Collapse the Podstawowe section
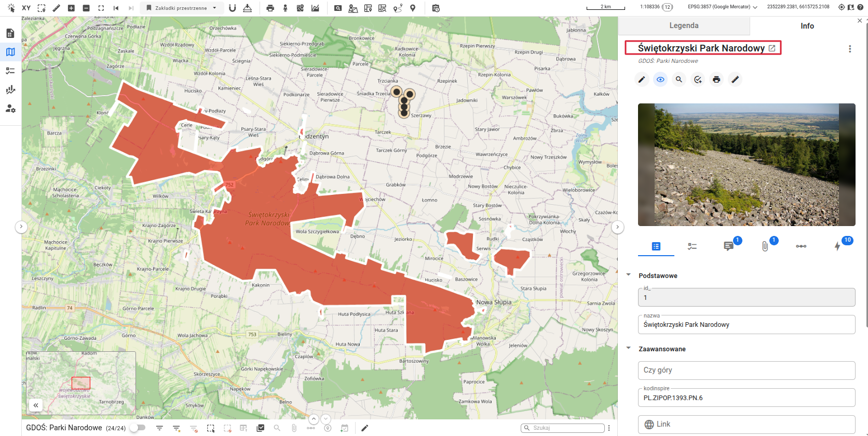 tap(629, 275)
